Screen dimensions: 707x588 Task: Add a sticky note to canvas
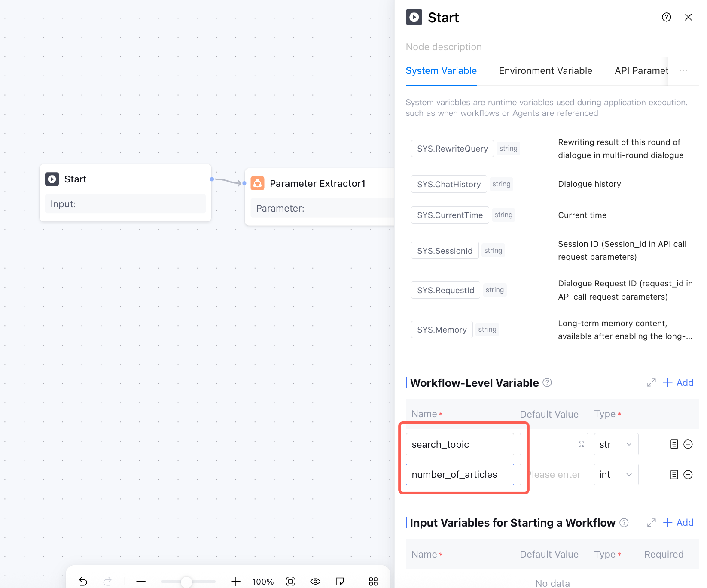(x=340, y=582)
